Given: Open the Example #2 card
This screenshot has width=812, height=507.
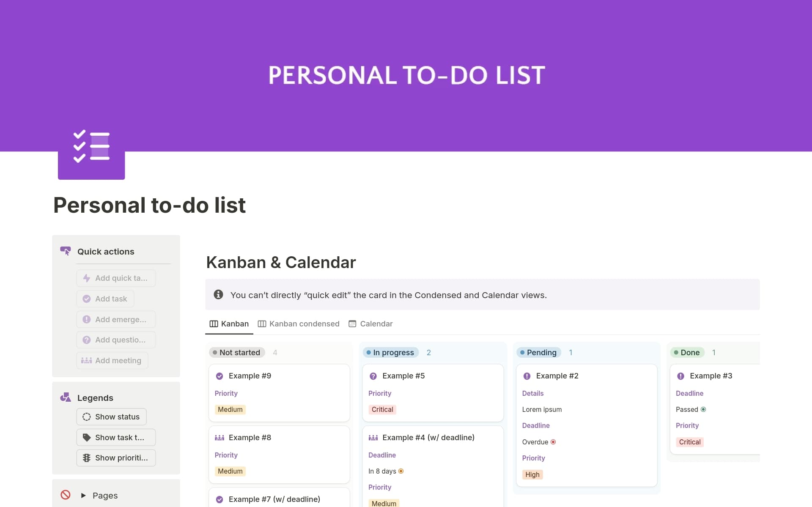Looking at the screenshot, I should tap(557, 375).
